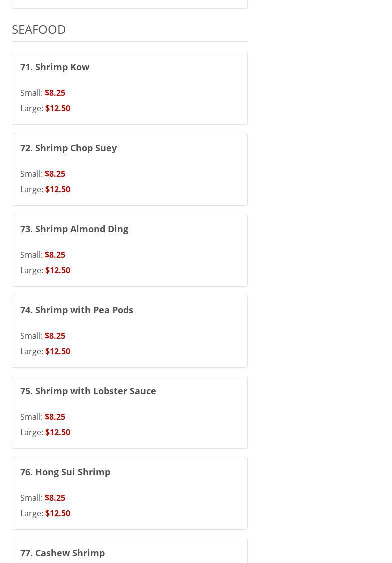This screenshot has width=392, height=563.
Task: Pick small Shrimp with Lobster Sauce price
Action: (x=55, y=417)
